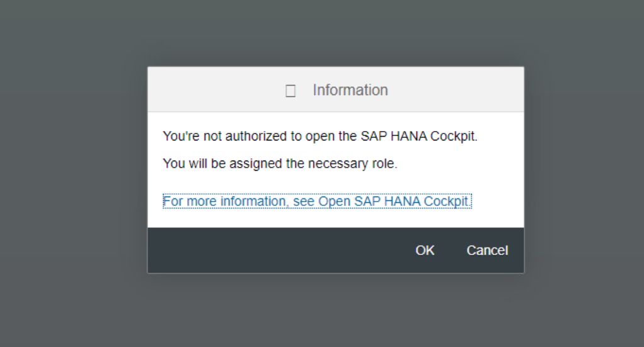Viewport: 644px width, 347px height.
Task: Open the 'For more information' help link
Action: click(316, 202)
